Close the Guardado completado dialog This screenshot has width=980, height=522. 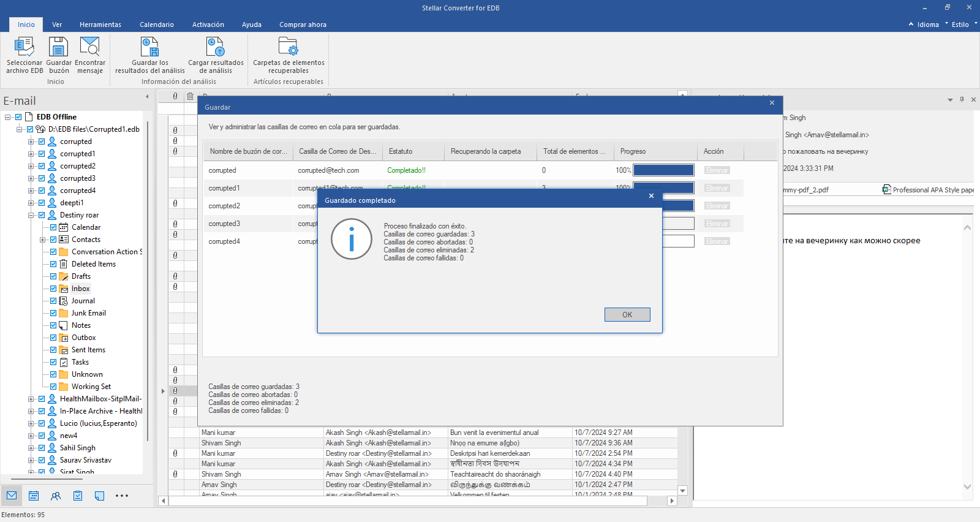651,196
